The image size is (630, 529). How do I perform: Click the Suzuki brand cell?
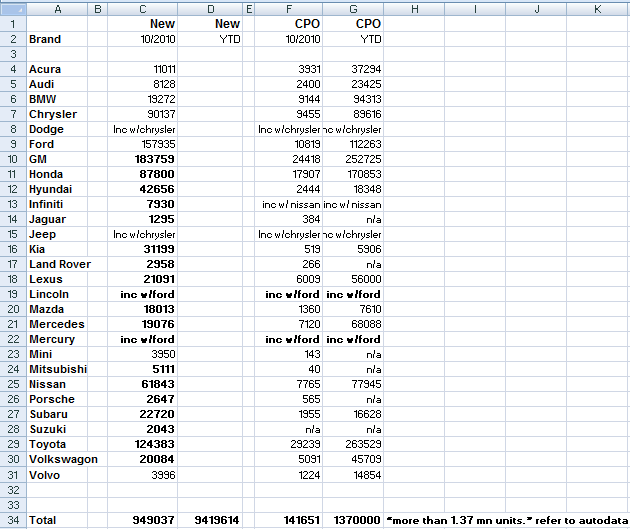pyautogui.click(x=57, y=429)
